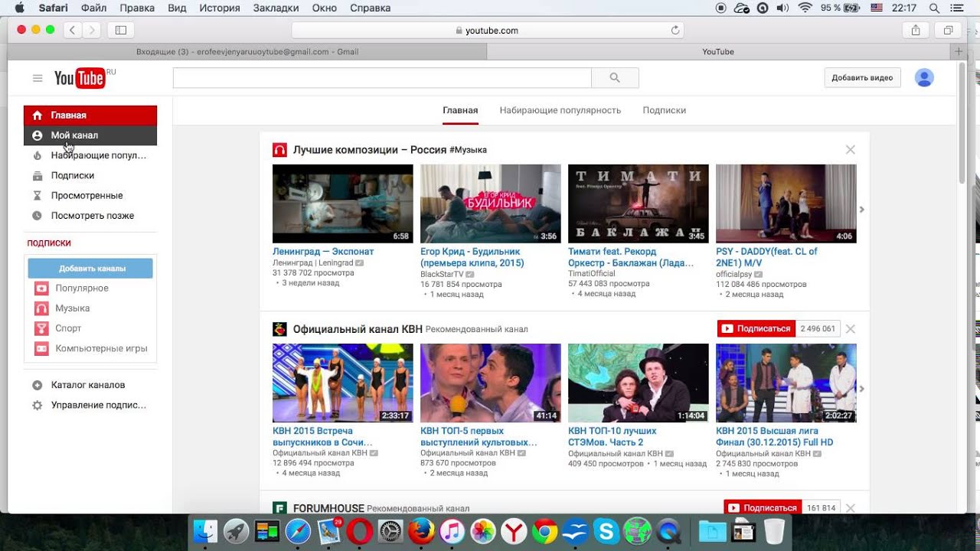Image resolution: width=980 pixels, height=551 pixels.
Task: Show all tabs in Safari
Action: coord(948,31)
